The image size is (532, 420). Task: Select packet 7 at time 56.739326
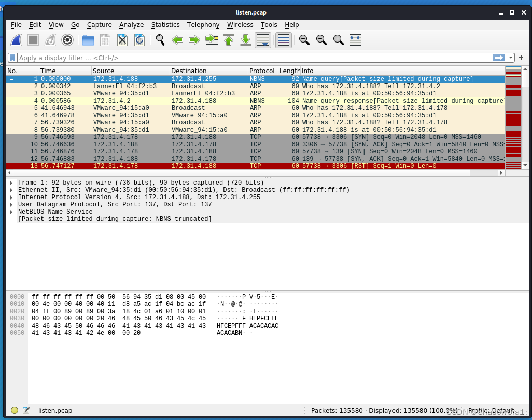[x=256, y=122]
